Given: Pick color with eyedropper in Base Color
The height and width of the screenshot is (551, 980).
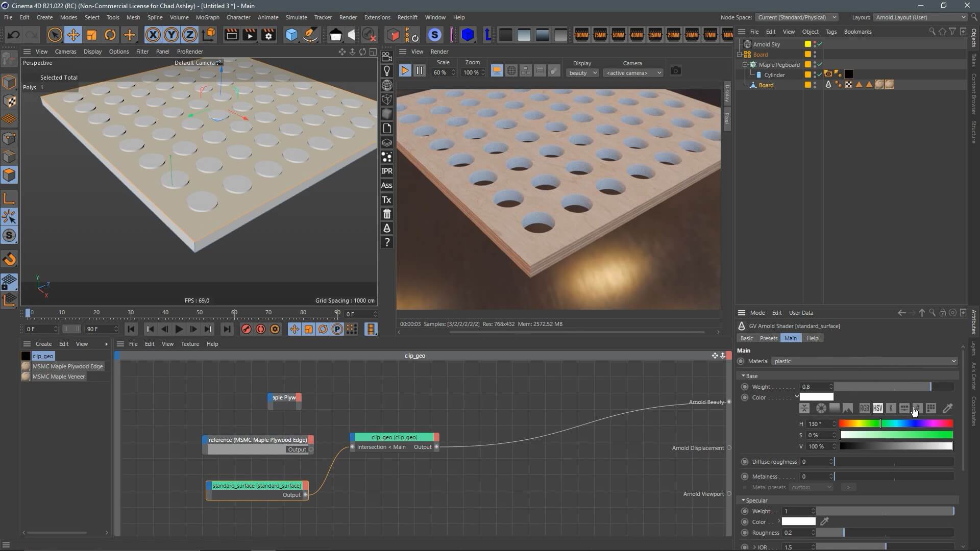Looking at the screenshot, I should tap(947, 408).
